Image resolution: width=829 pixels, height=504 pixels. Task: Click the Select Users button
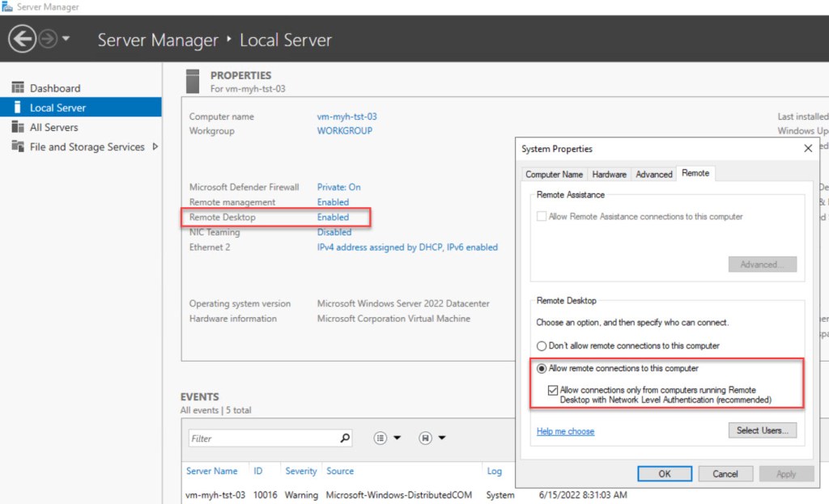761,430
